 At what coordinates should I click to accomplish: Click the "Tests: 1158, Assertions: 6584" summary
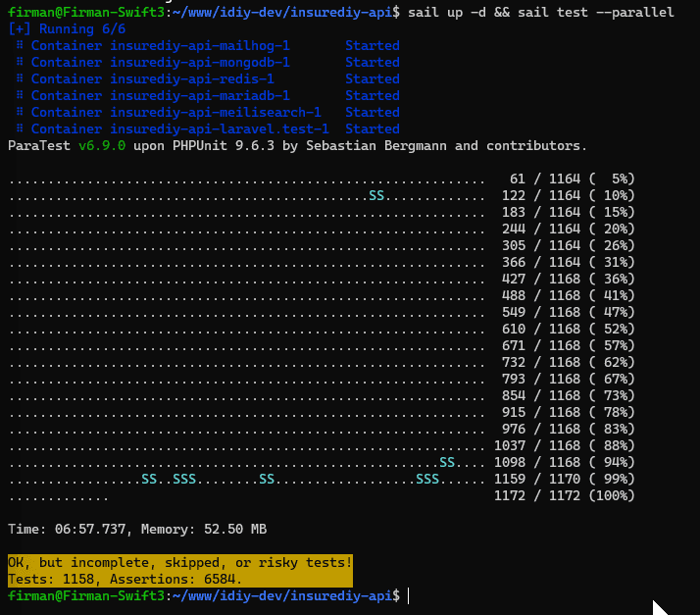[125, 580]
